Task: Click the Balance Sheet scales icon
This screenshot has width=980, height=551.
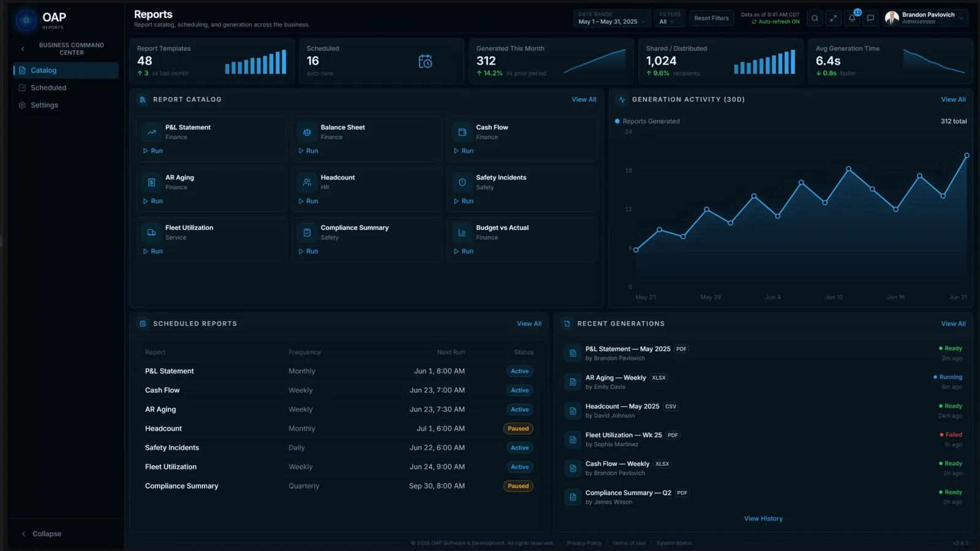Action: 307,132
